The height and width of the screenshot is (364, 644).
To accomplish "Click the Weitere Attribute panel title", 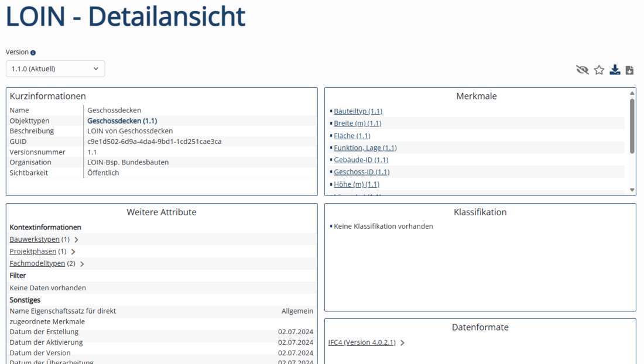I will [x=162, y=212].
